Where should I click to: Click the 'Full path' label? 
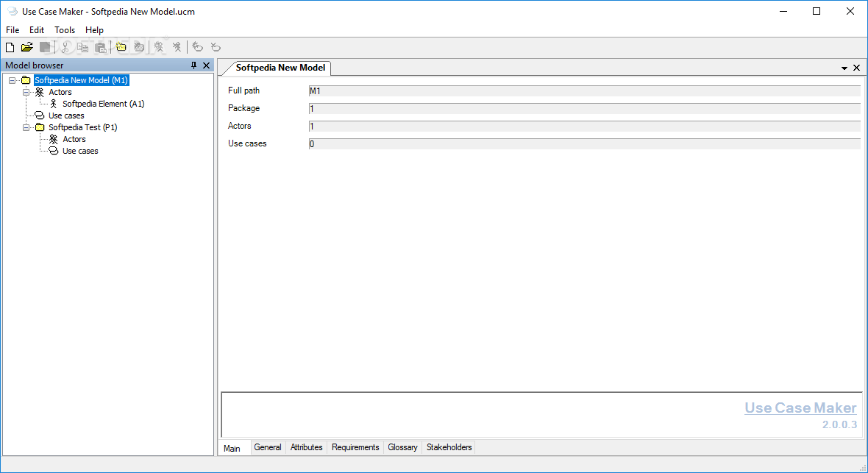(243, 90)
